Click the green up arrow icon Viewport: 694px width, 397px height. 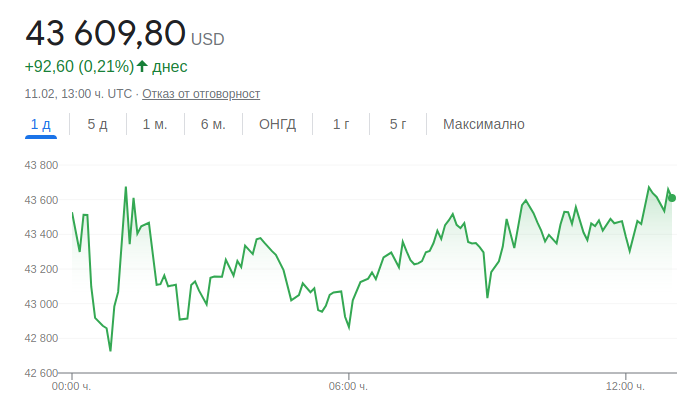142,66
